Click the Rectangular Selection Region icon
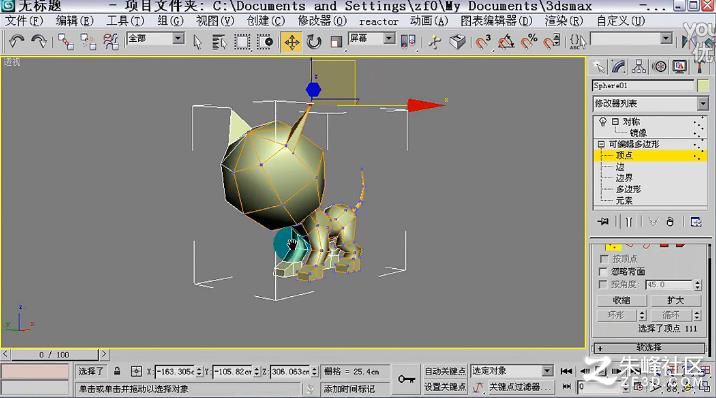 pyautogui.click(x=242, y=42)
